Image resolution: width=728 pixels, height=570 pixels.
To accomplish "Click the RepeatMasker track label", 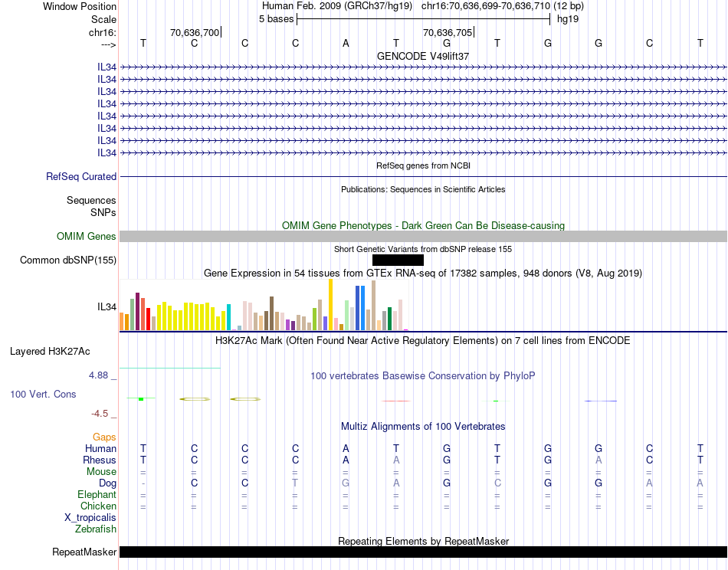I will pos(84,552).
